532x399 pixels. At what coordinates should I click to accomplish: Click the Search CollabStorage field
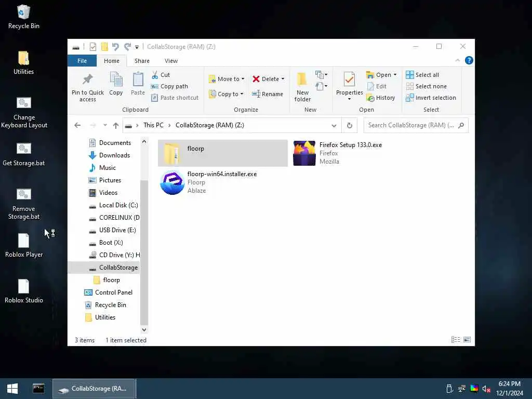[x=416, y=125]
